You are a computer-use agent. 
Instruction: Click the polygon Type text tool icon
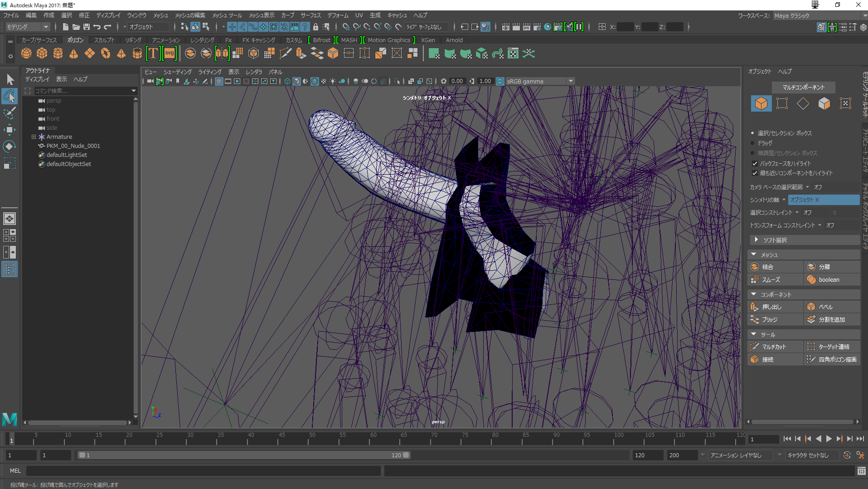click(153, 54)
